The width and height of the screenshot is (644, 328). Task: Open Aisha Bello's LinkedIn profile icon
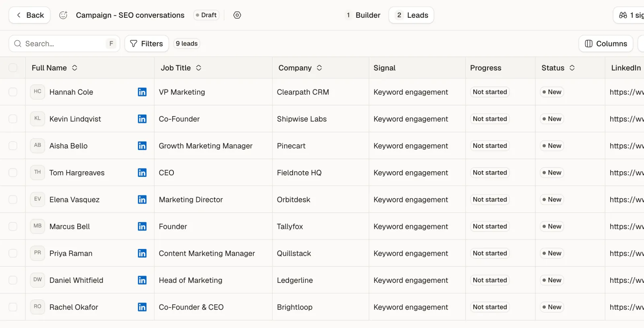[142, 146]
